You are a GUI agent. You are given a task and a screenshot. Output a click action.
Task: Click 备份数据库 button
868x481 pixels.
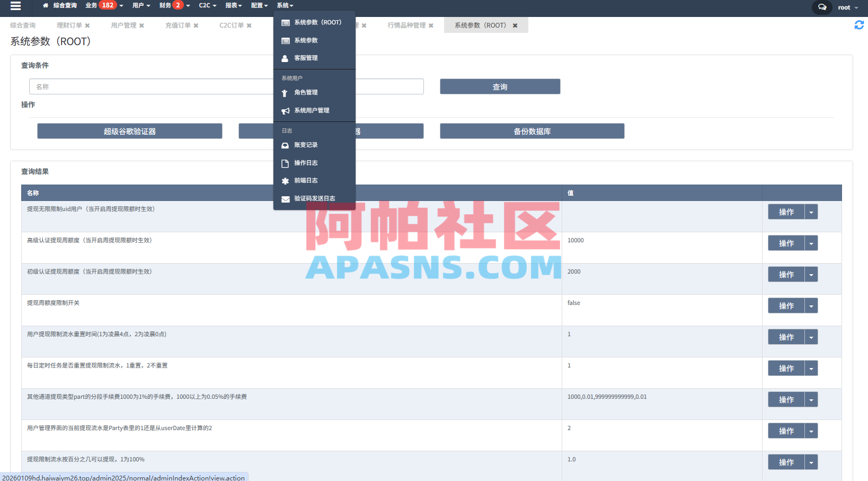click(532, 131)
